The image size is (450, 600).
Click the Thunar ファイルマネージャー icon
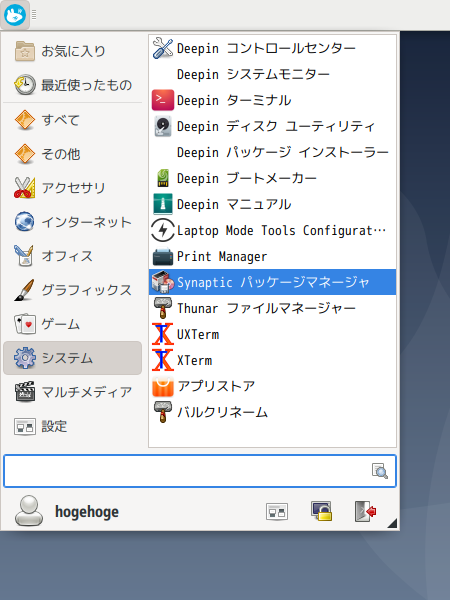click(163, 308)
